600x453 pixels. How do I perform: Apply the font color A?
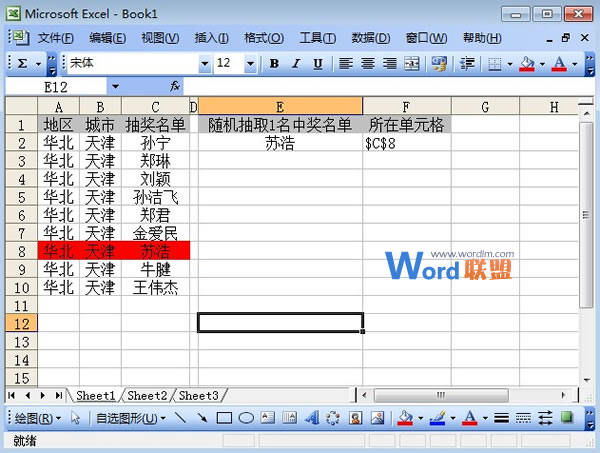pos(559,64)
